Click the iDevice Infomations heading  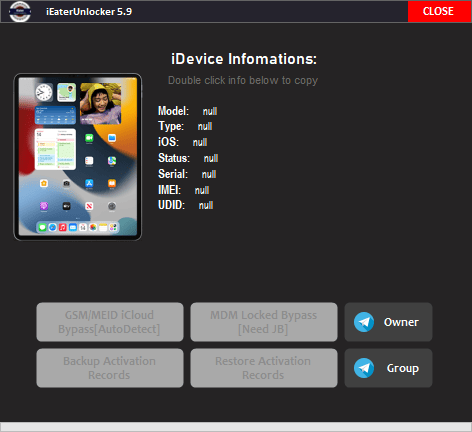[x=244, y=59]
